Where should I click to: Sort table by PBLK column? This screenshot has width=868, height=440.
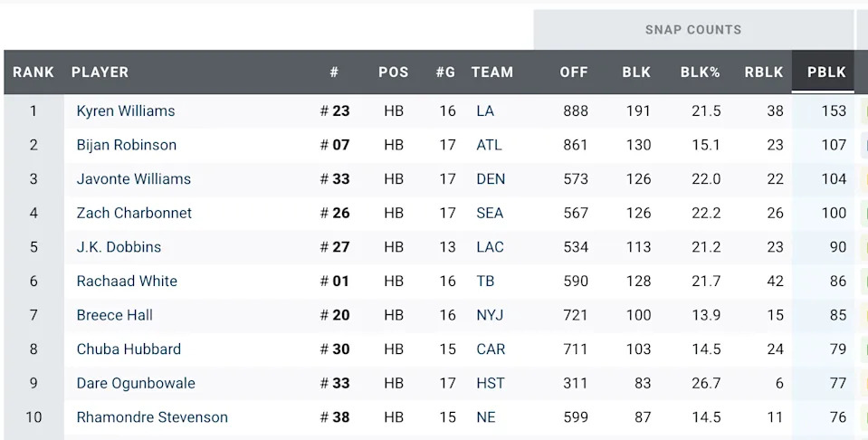pos(825,72)
